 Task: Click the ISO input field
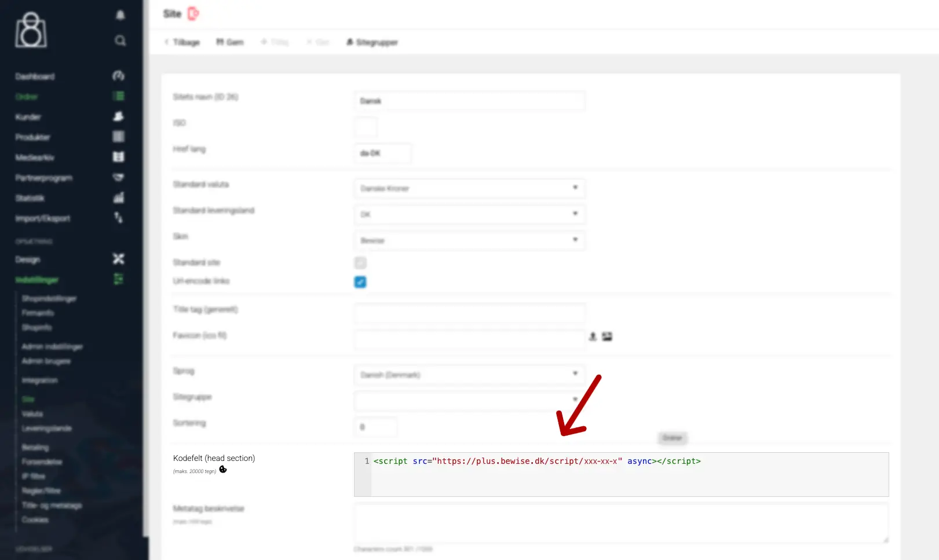(x=366, y=127)
